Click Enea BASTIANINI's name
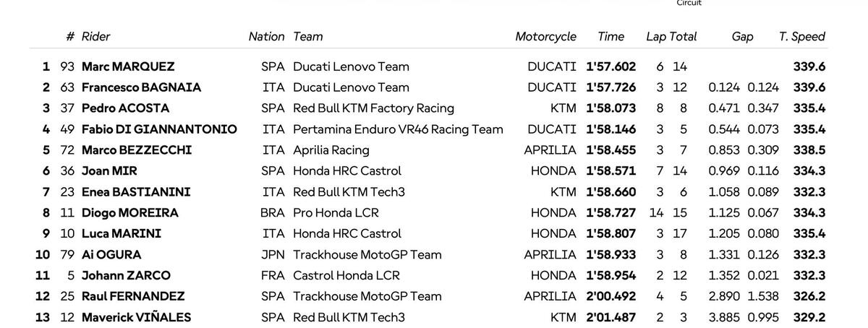 [x=136, y=192]
